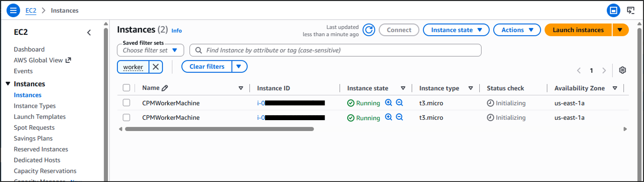The width and height of the screenshot is (644, 182).
Task: Click second row us-east-1a cell
Action: pos(569,118)
